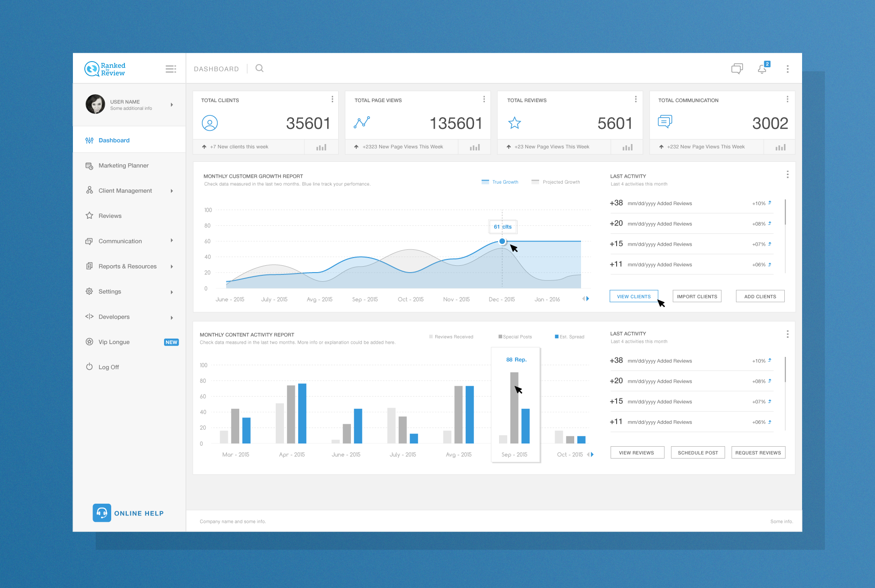Click the 61 clts data point on growth chart
Viewport: 875px width, 588px height.
tap(502, 241)
